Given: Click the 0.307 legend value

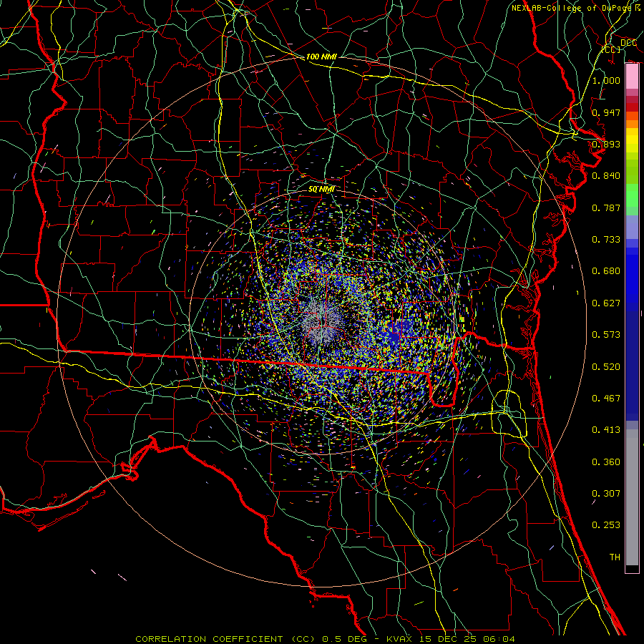Looking at the screenshot, I should tap(606, 493).
